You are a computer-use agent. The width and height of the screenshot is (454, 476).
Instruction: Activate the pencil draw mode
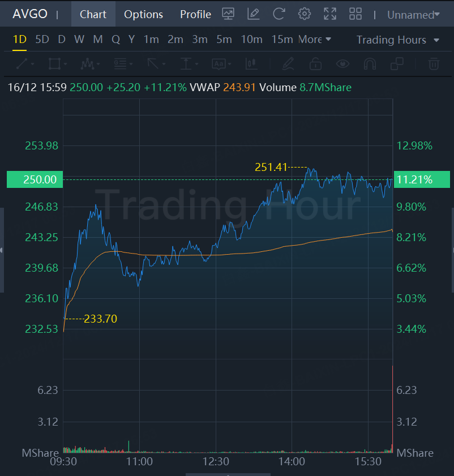tap(288, 64)
